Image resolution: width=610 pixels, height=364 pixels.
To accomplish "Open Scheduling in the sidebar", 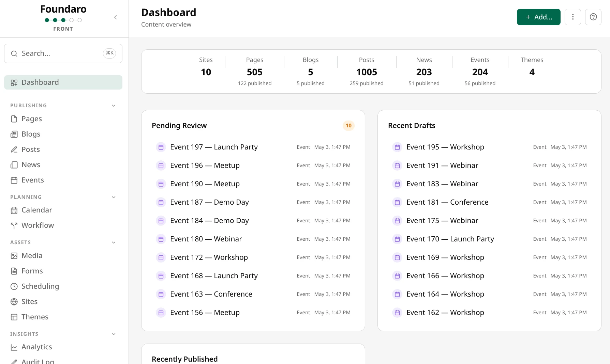I will click(63, 286).
